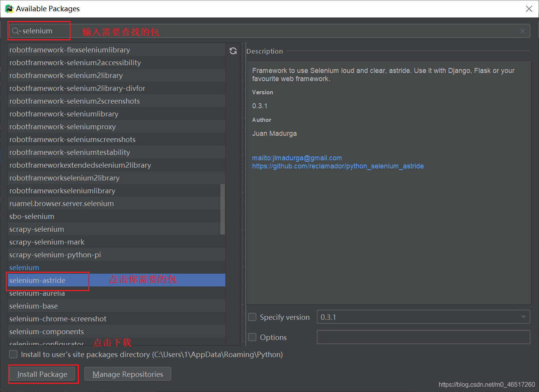The height and width of the screenshot is (392, 539).
Task: Open the mailto:jlmadurga@gmail.com link
Action: (297, 158)
